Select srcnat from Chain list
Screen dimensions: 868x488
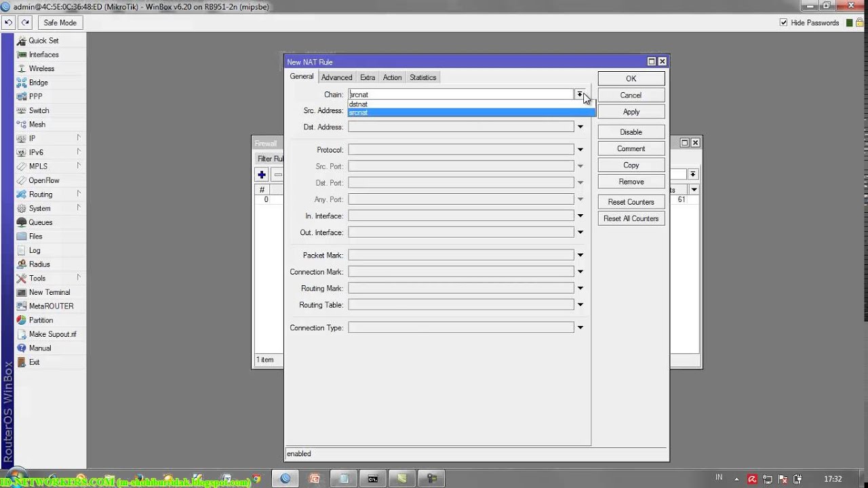pyautogui.click(x=471, y=113)
